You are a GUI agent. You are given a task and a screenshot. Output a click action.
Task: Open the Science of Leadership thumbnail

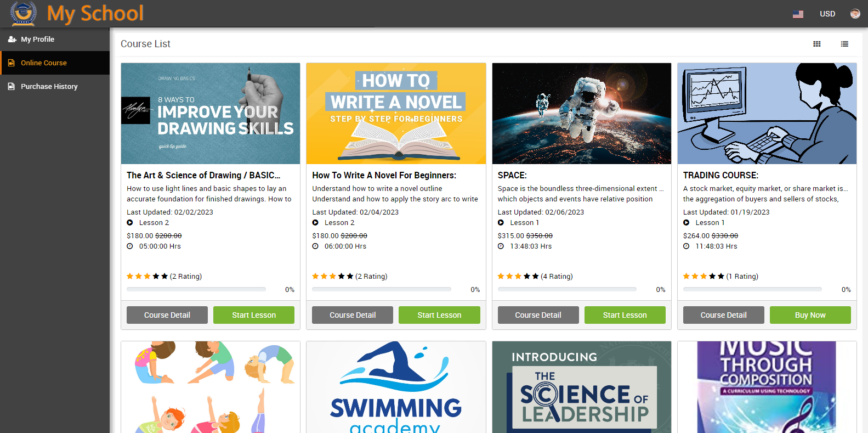coord(581,387)
